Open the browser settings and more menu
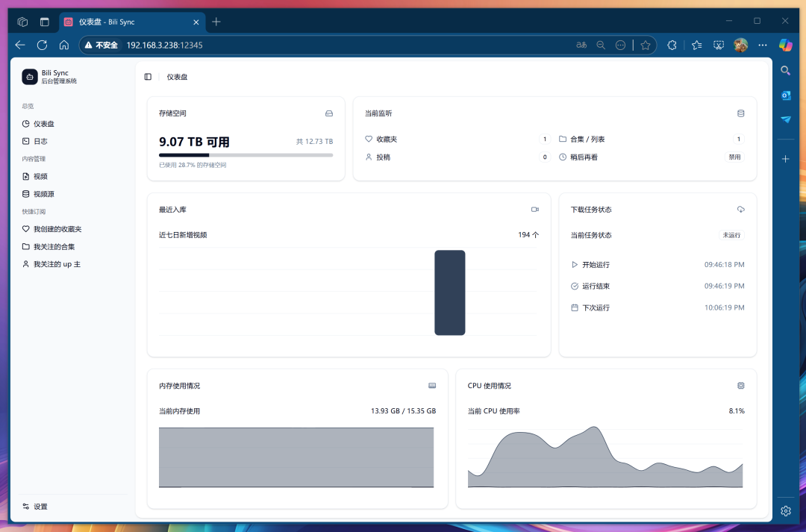806x532 pixels. point(763,46)
